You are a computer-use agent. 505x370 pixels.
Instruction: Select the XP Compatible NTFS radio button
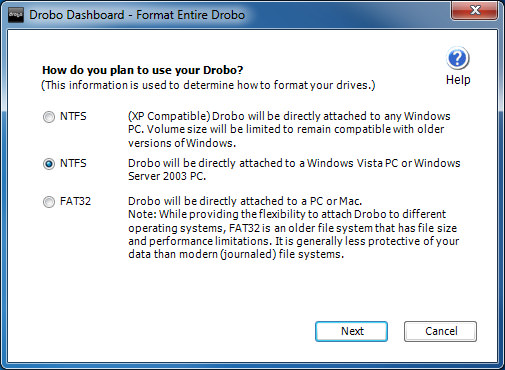49,117
